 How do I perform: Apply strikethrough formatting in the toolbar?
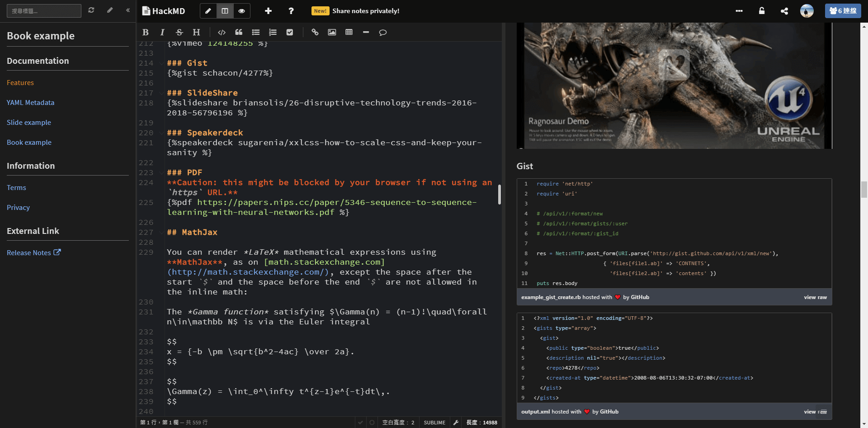coord(179,32)
